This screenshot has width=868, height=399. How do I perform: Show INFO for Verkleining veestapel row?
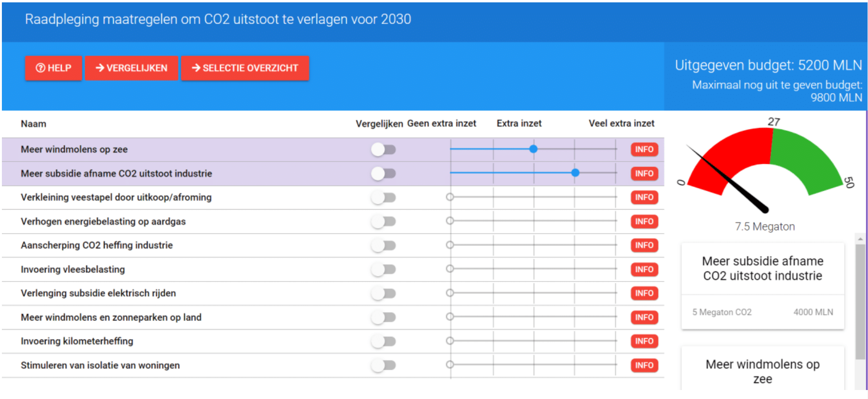point(644,197)
